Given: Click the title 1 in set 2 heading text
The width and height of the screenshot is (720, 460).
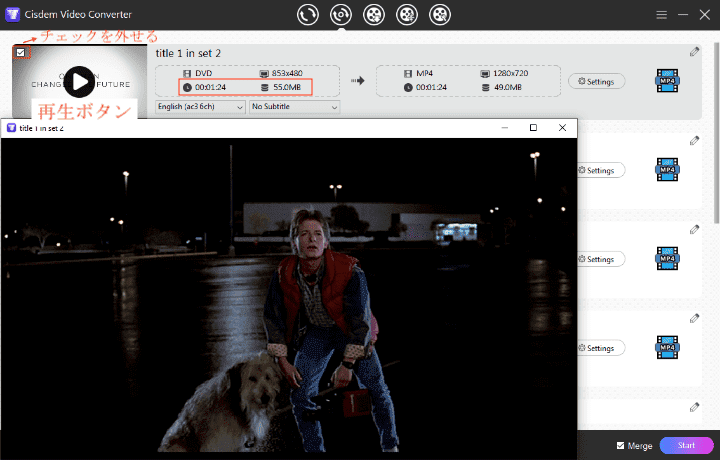Looking at the screenshot, I should point(188,53).
